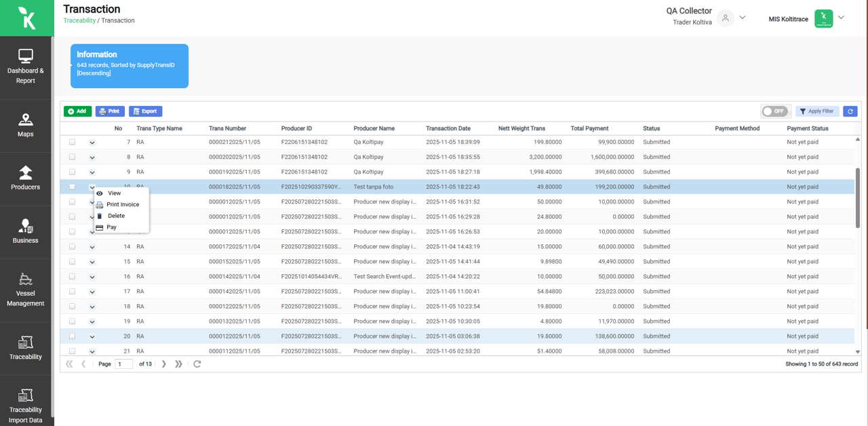Open the action dropdown for row 15
The width and height of the screenshot is (868, 426).
92,262
